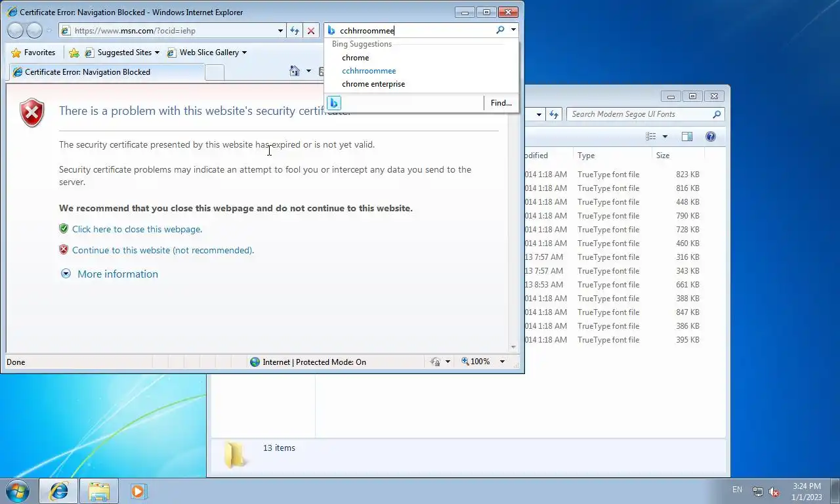This screenshot has height=504, width=840.
Task: Open the Explorer address path dropdown
Action: point(539,114)
